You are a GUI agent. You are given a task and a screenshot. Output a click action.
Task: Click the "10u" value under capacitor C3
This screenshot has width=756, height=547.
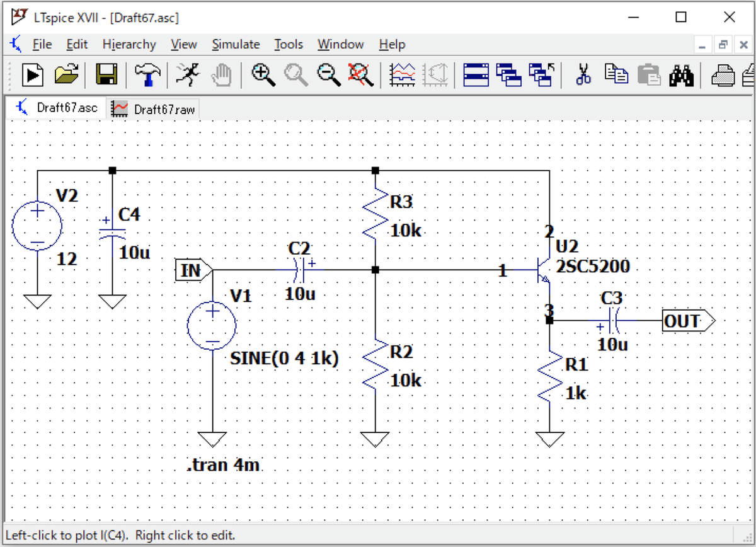point(612,345)
